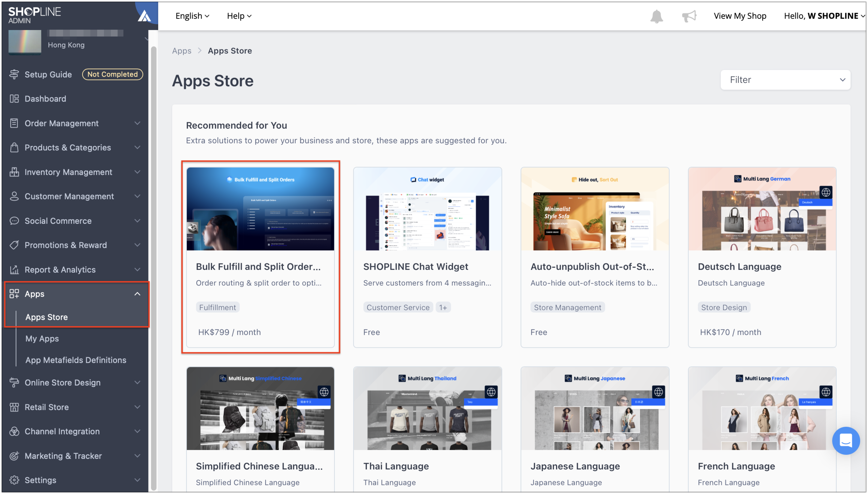Open the Setup Guide
The image size is (868, 494).
[48, 74]
